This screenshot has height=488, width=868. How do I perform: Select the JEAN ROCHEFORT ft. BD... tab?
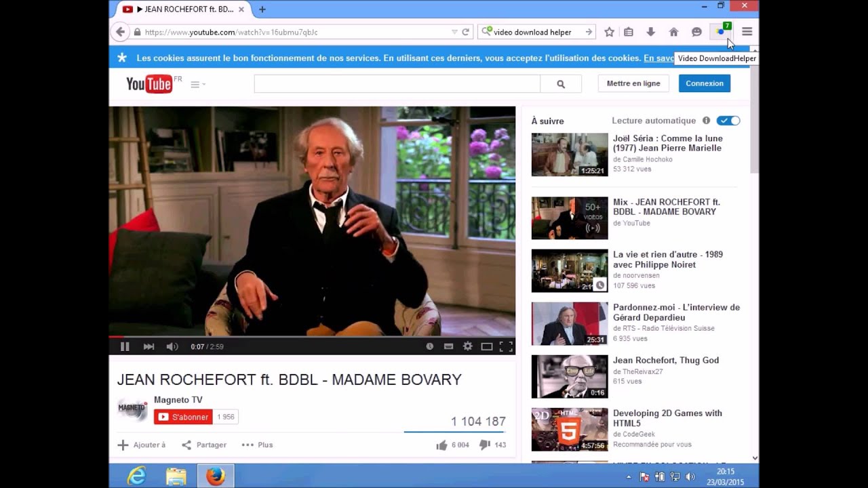(182, 9)
